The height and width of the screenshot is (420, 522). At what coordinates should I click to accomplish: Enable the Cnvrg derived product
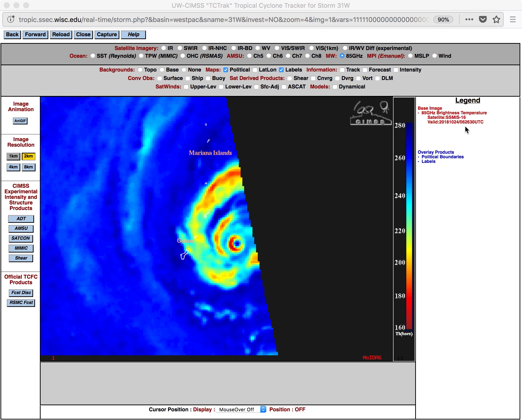pos(313,79)
